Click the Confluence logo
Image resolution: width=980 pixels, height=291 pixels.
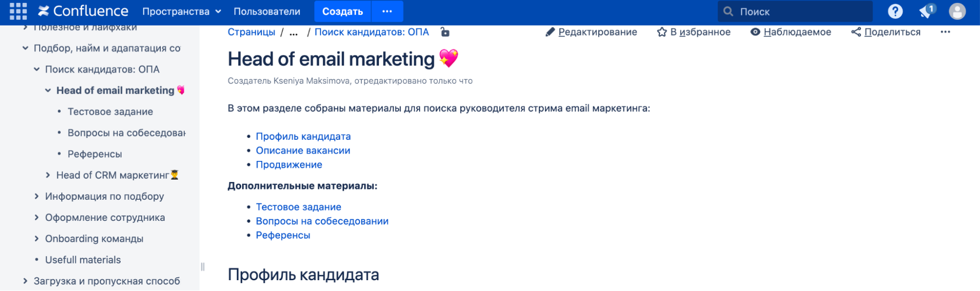coord(83,11)
